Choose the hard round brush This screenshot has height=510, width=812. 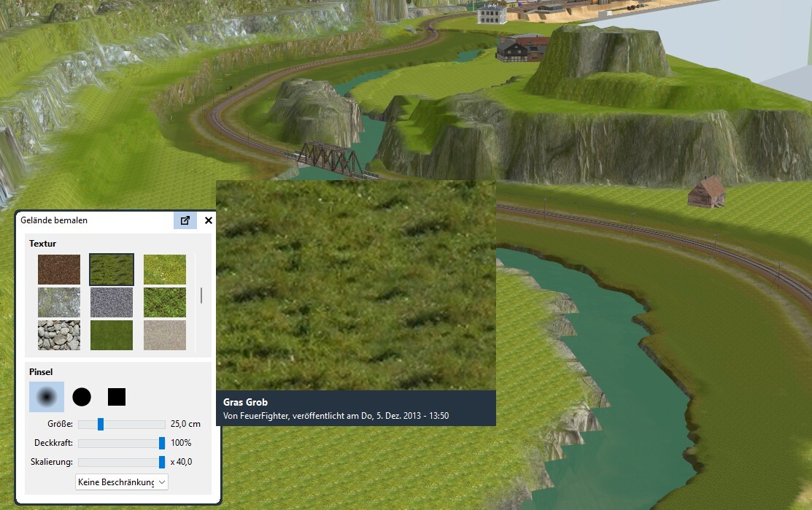(x=82, y=397)
